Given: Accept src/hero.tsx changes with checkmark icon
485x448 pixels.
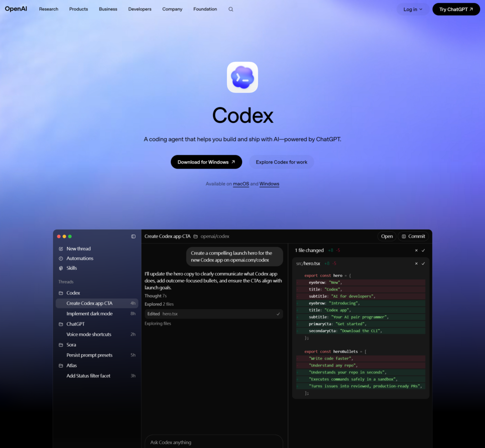Looking at the screenshot, I should (423, 264).
